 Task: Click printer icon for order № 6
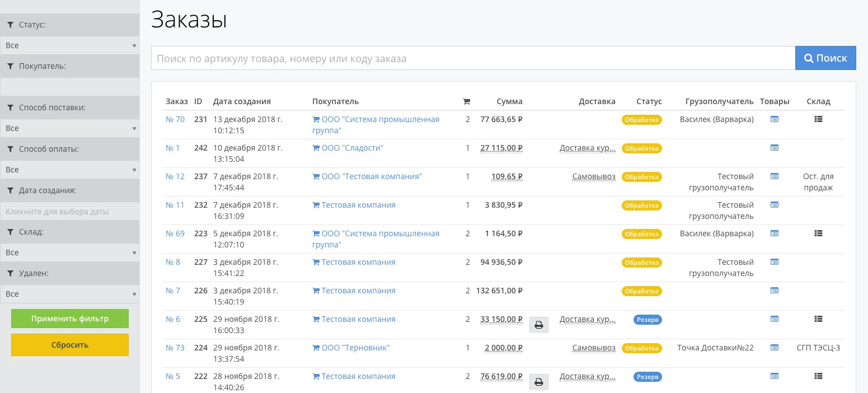click(x=538, y=325)
